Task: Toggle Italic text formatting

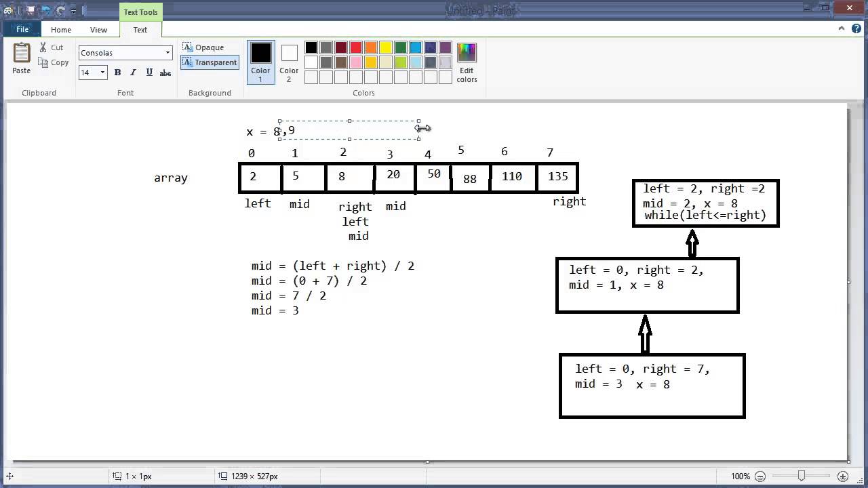Action: [x=133, y=73]
